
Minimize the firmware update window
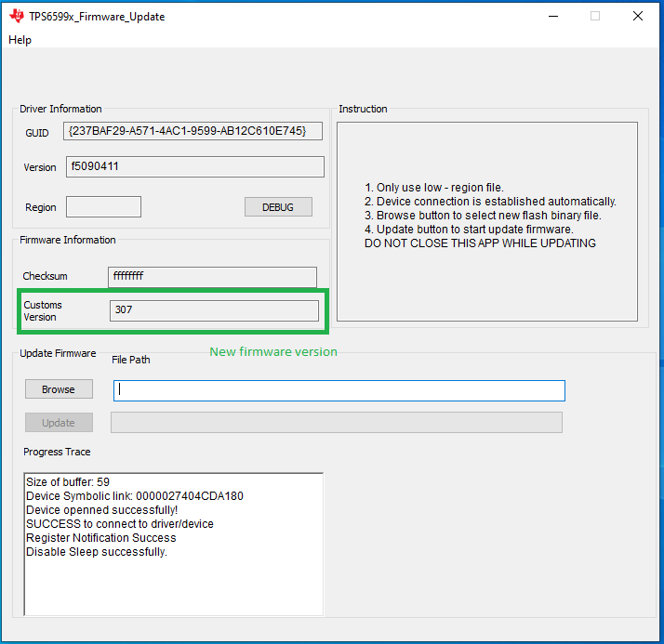coord(552,16)
